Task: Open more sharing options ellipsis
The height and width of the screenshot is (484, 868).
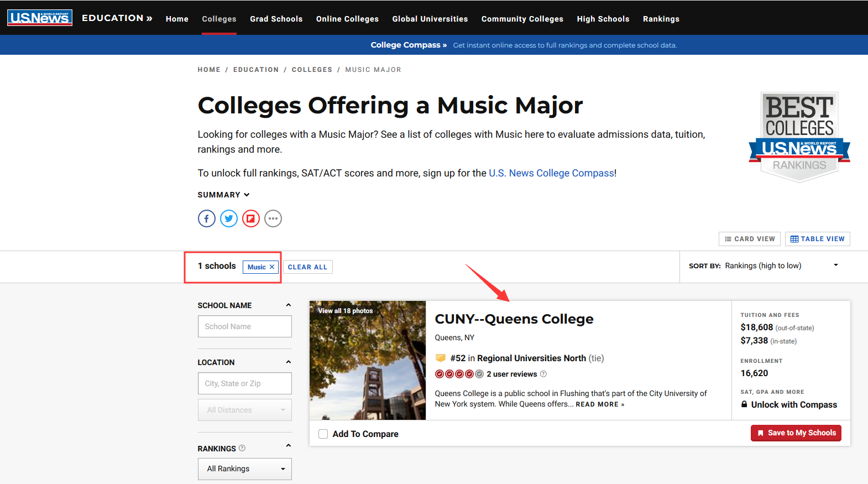Action: [x=273, y=218]
